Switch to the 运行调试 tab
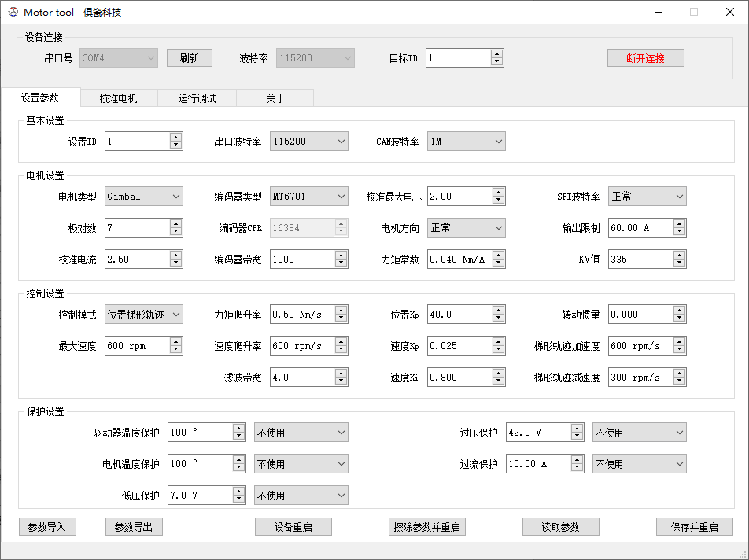 click(196, 98)
